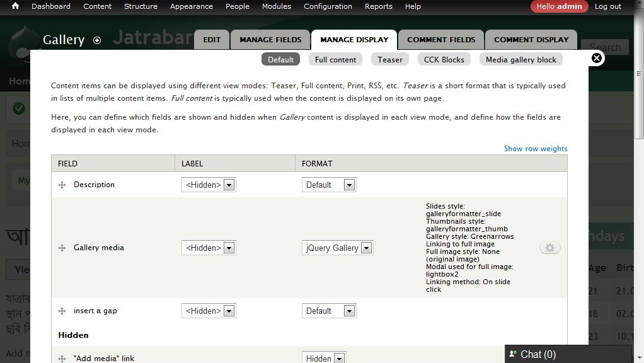644x363 pixels.
Task: Click the Gallery page title
Action: pyautogui.click(x=64, y=40)
